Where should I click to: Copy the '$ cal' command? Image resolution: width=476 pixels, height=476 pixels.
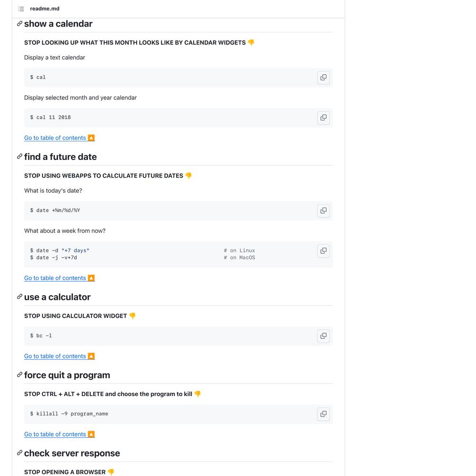point(323,78)
